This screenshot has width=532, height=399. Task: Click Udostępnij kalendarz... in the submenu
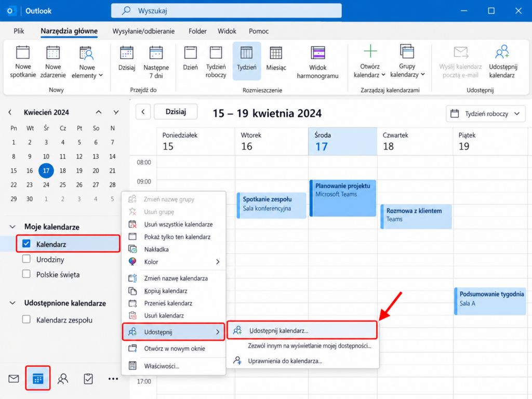(x=302, y=330)
